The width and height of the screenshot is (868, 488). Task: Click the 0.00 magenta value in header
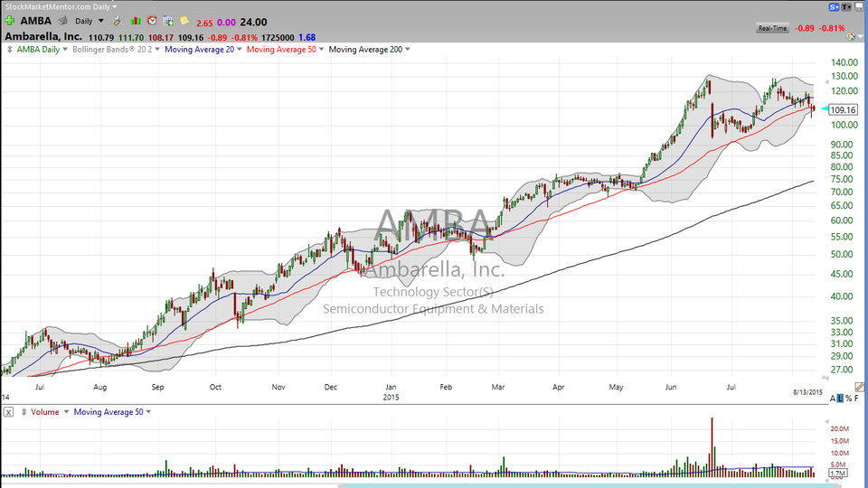click(x=226, y=23)
